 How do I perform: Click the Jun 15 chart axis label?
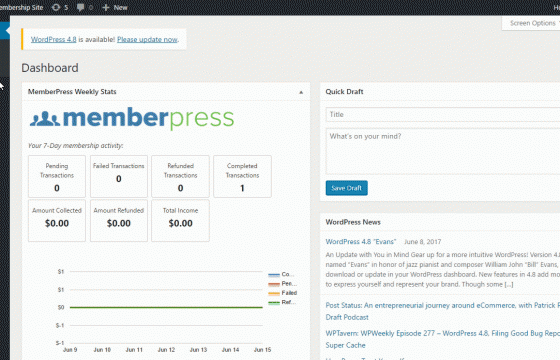(x=262, y=350)
